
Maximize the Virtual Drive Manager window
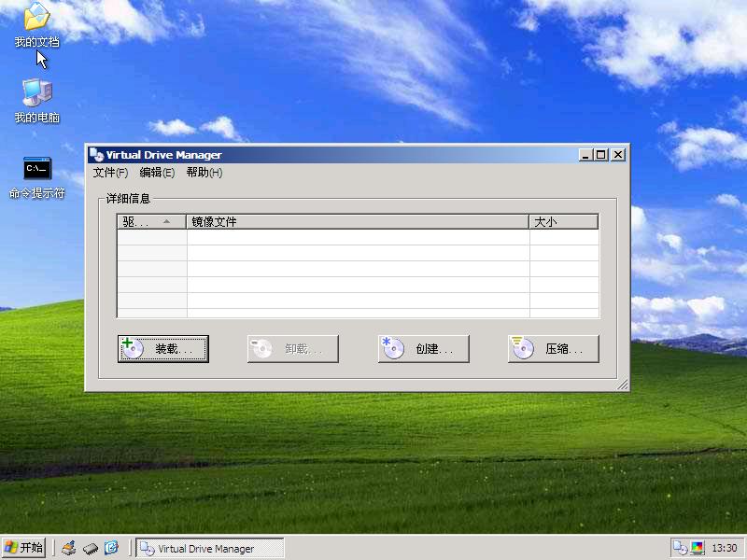click(x=601, y=155)
